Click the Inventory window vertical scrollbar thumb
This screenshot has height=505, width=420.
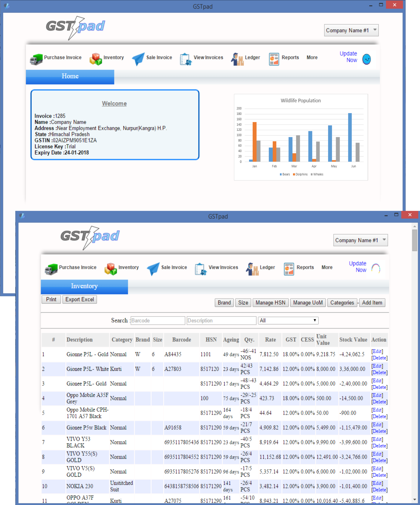pos(414,240)
